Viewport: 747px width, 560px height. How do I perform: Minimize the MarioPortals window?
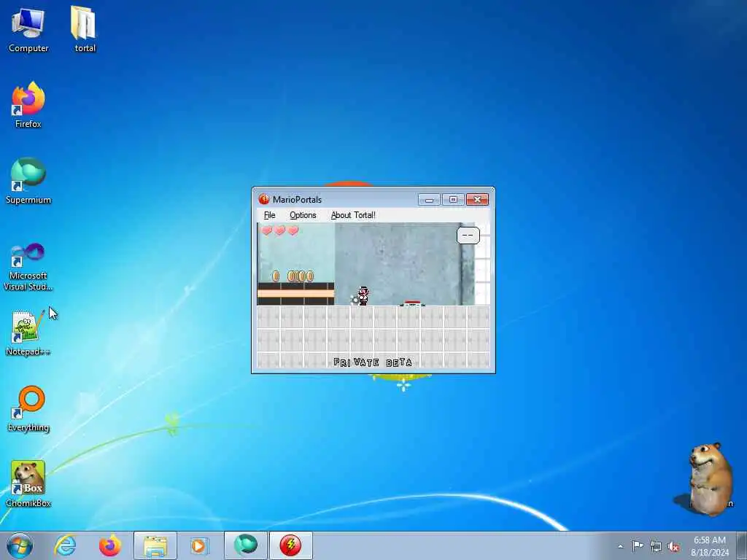pyautogui.click(x=429, y=200)
